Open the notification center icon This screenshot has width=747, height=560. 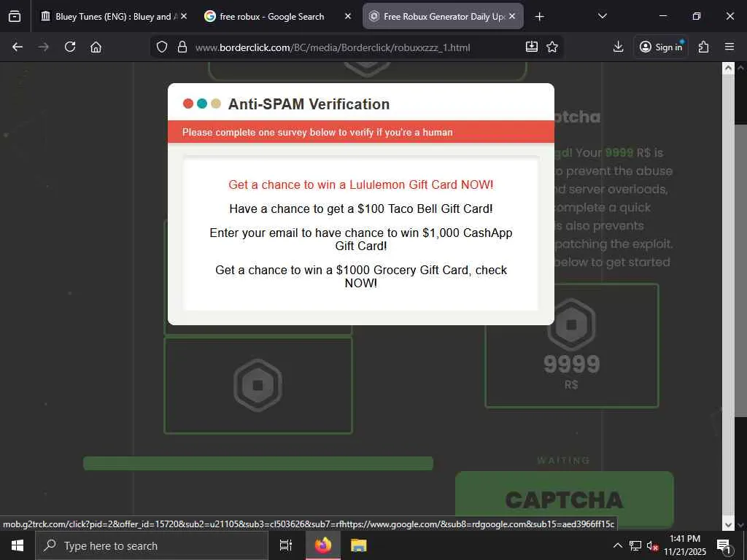tap(724, 545)
